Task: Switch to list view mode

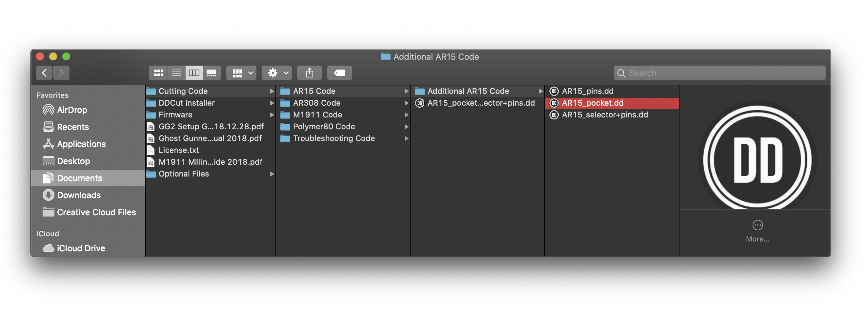Action: [x=176, y=73]
